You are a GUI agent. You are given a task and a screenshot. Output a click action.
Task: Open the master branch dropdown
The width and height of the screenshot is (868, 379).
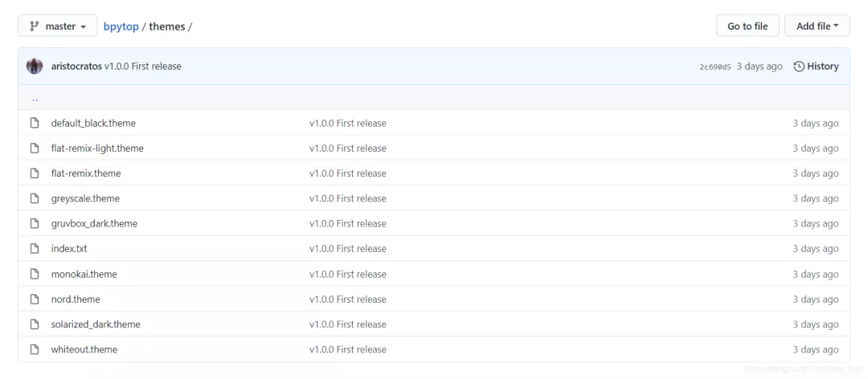58,26
